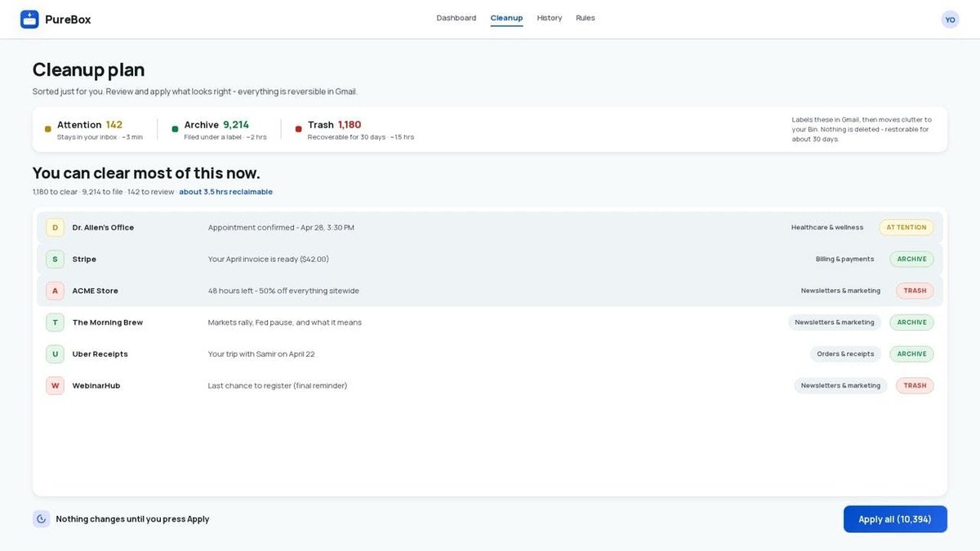980x551 pixels.
Task: Click sender name WebinarHub
Action: pos(96,386)
